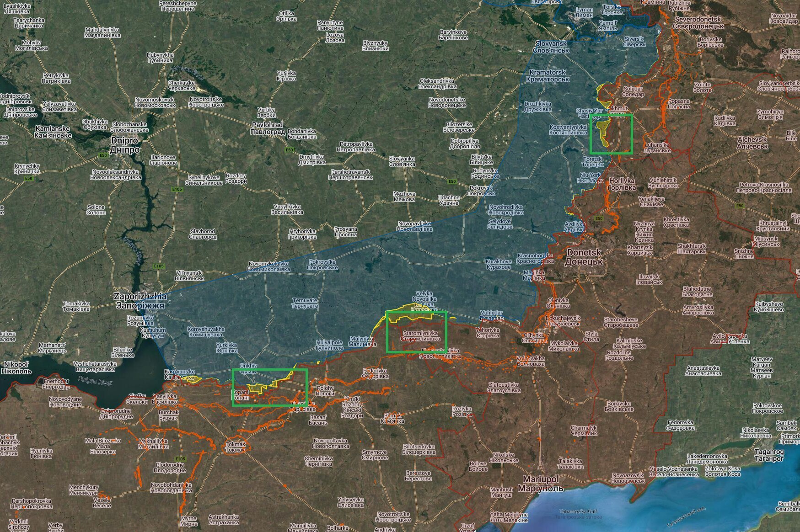Viewport: 800px width, 532px height.
Task: Click the Dnipro city label
Action: point(125,146)
